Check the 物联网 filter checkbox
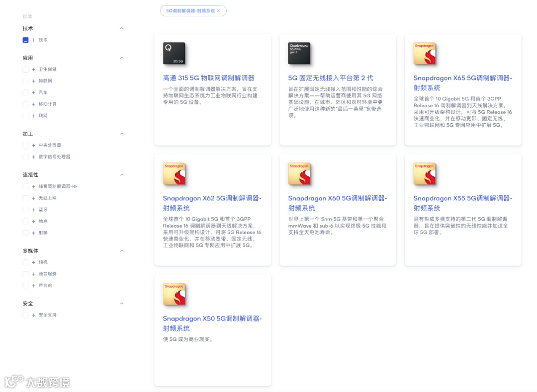 pos(25,81)
